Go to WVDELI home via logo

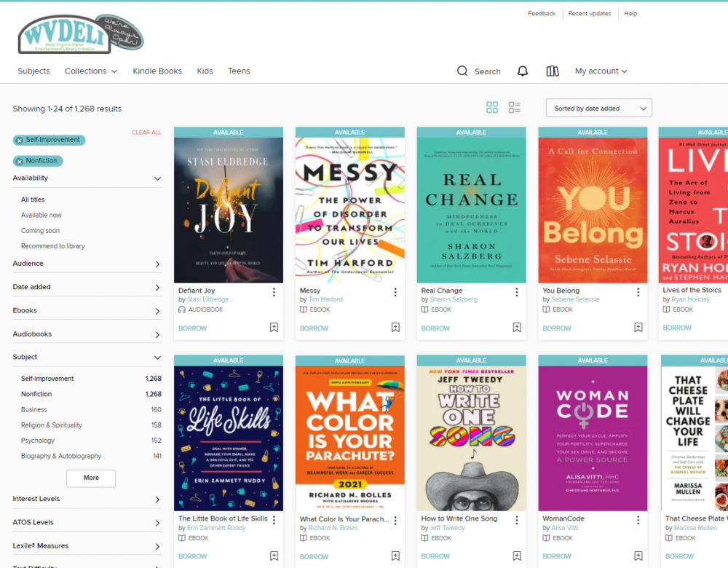[x=80, y=34]
